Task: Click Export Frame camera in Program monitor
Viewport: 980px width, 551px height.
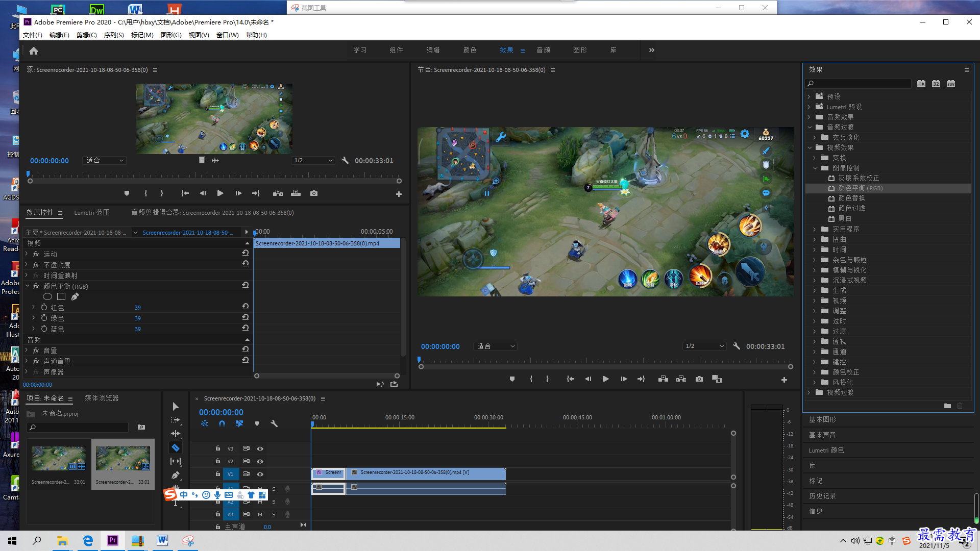Action: click(x=699, y=379)
